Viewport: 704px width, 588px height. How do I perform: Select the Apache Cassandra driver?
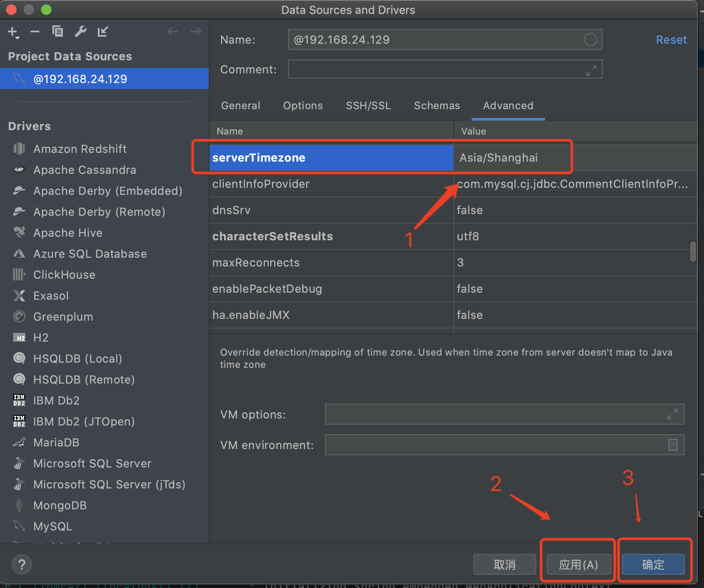pyautogui.click(x=104, y=170)
